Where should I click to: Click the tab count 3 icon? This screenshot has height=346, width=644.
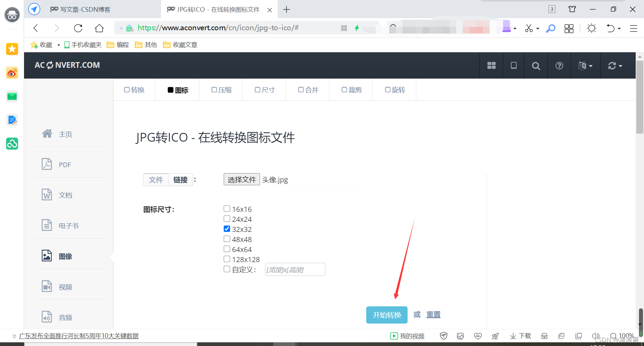point(552,9)
